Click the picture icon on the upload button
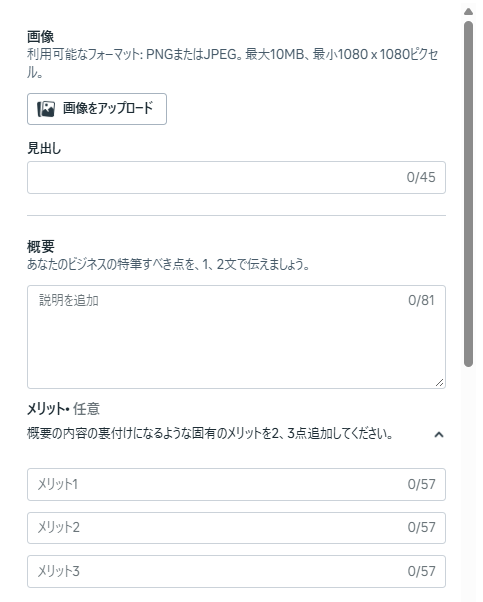 point(46,109)
